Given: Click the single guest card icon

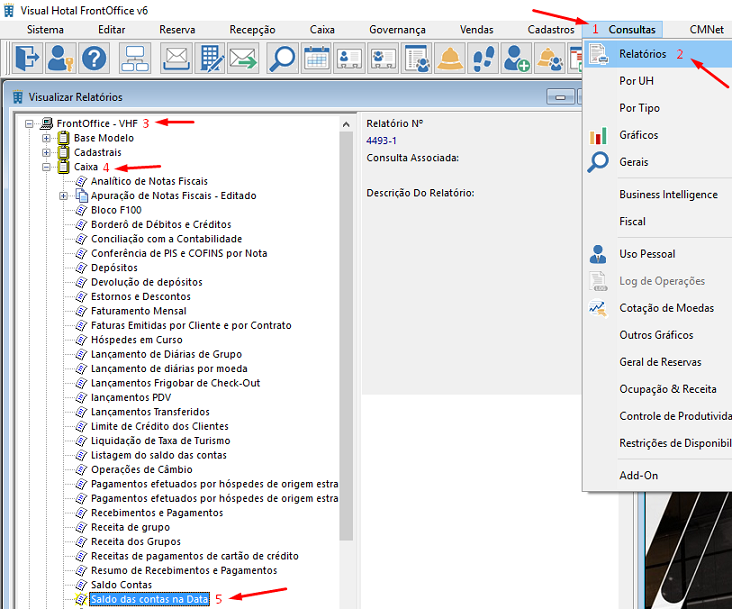Looking at the screenshot, I should 350,58.
